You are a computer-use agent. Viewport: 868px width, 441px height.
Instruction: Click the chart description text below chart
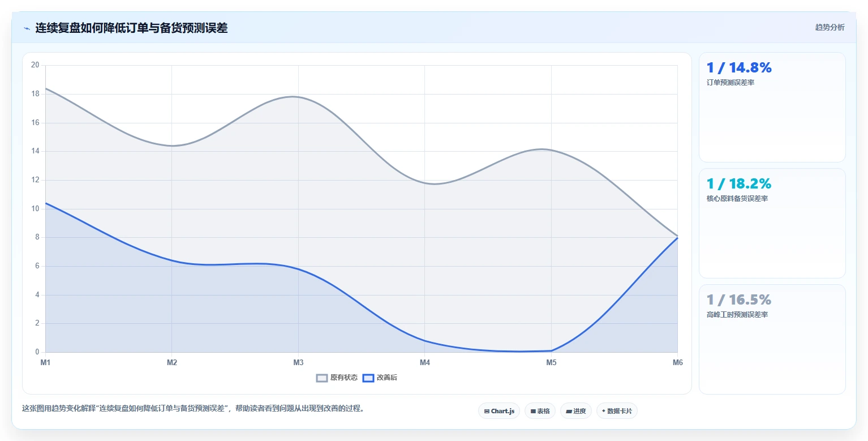pos(193,408)
